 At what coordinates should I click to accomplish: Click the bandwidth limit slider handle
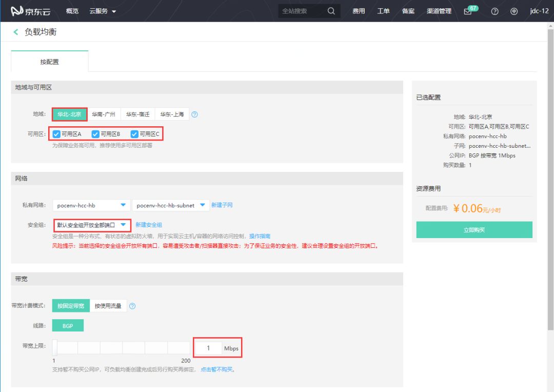pyautogui.click(x=55, y=347)
